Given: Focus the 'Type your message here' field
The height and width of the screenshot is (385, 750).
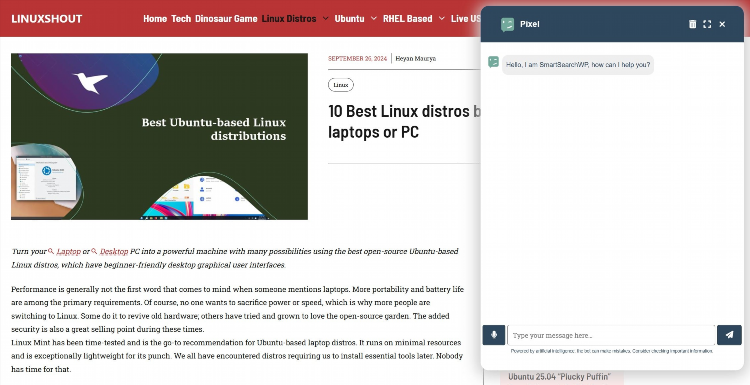Looking at the screenshot, I should [611, 335].
